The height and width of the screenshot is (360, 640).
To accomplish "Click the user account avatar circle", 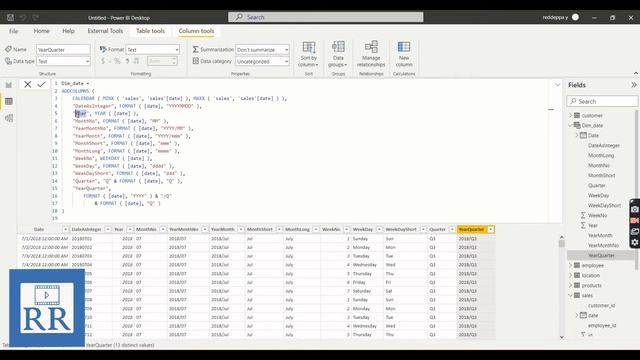I will [x=575, y=17].
